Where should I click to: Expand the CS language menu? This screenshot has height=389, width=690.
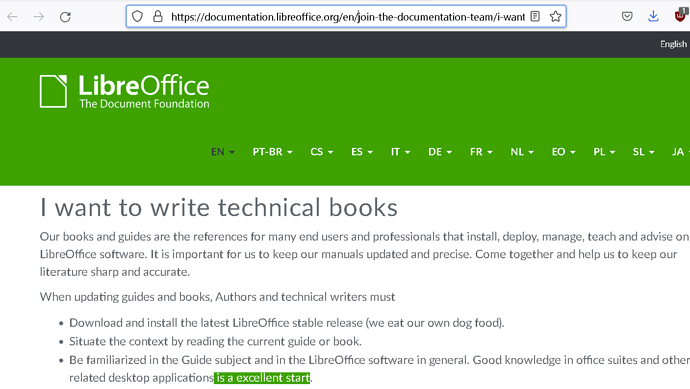point(321,152)
